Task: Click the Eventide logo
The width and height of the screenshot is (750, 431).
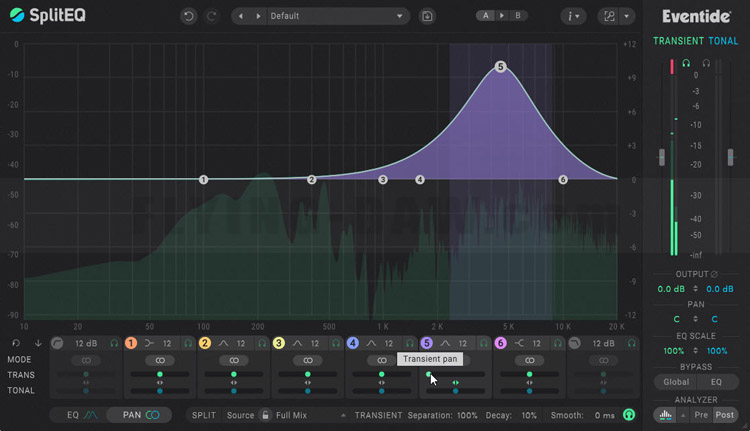Action: click(x=696, y=17)
